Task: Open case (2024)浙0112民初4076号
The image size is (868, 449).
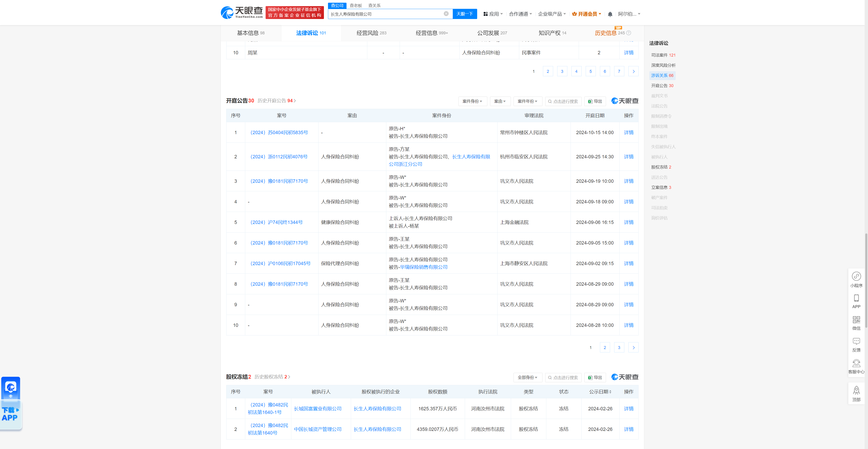Action: point(279,157)
